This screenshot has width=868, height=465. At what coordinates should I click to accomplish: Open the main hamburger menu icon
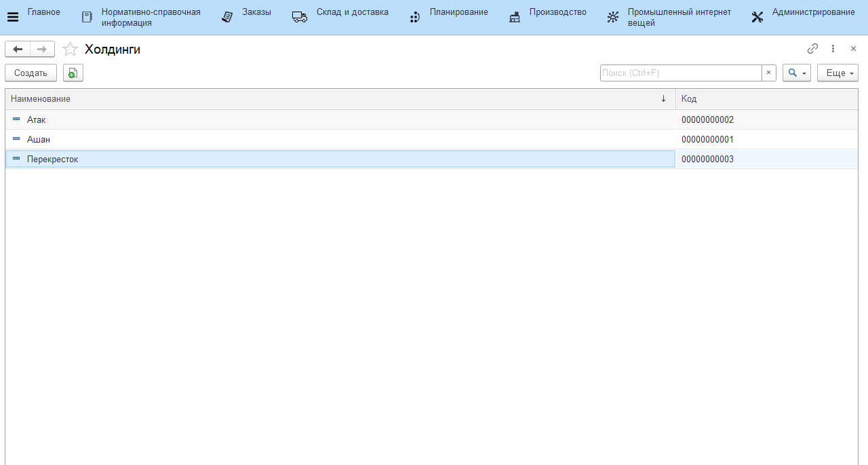(13, 17)
